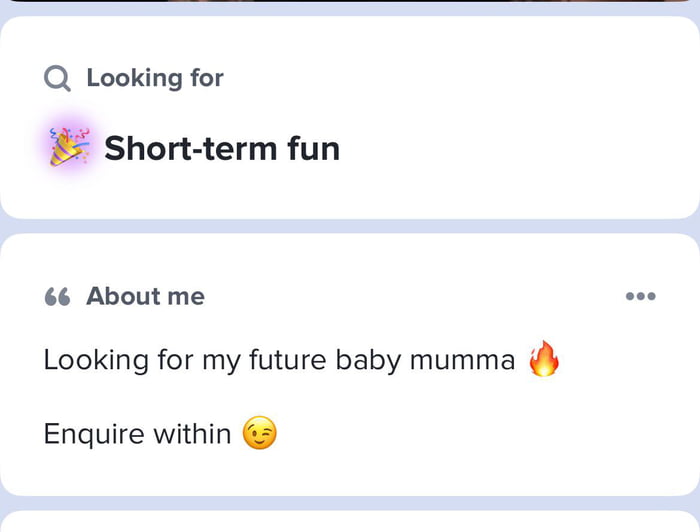Select the "About me" heading

(x=145, y=296)
